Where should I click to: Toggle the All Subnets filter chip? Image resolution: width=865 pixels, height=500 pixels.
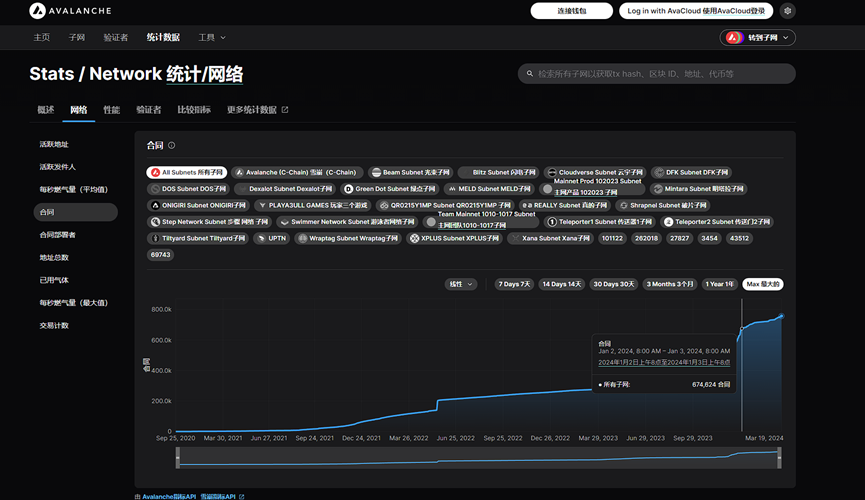coord(187,172)
